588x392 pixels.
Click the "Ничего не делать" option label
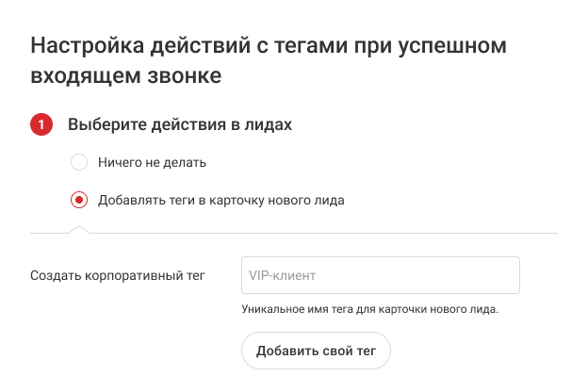click(152, 162)
